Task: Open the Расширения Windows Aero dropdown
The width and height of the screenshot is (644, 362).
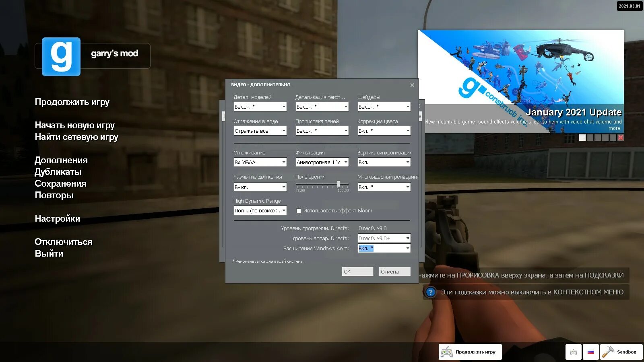Action: (x=384, y=248)
